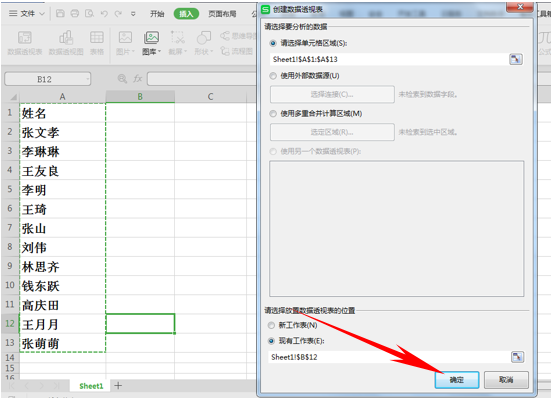Click the Table icon in the ribbon
The height and width of the screenshot is (398, 551).
(97, 37)
